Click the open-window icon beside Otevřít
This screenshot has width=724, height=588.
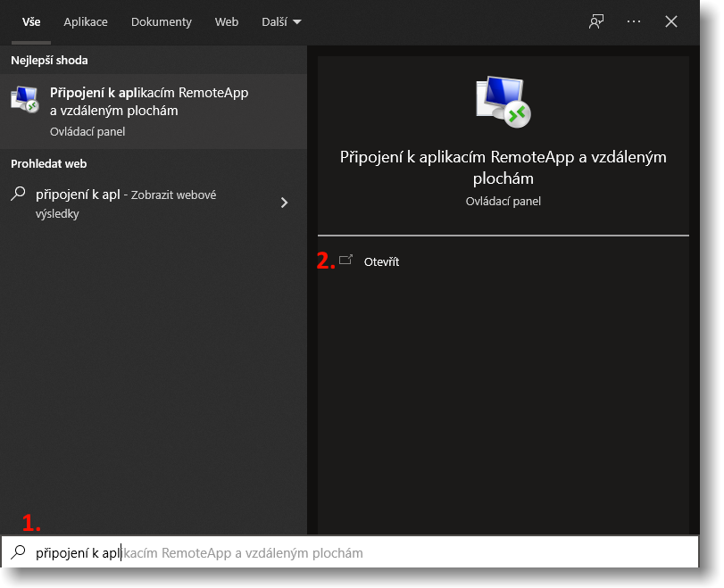pyautogui.click(x=345, y=260)
